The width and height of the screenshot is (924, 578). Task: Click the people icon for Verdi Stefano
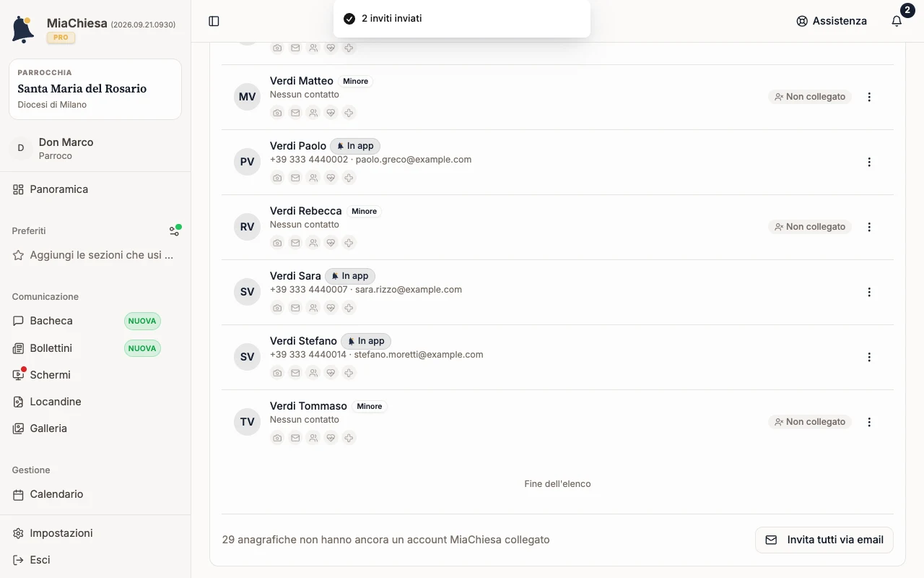coord(313,373)
